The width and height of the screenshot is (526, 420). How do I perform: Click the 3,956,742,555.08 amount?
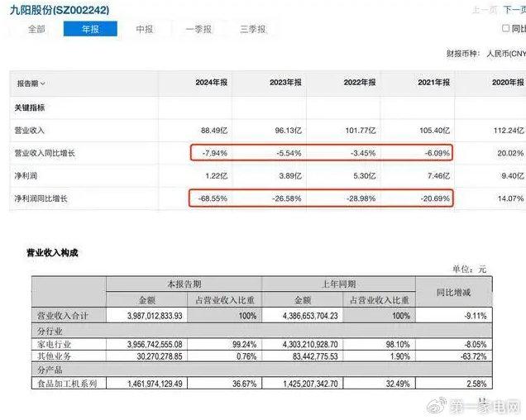click(155, 345)
